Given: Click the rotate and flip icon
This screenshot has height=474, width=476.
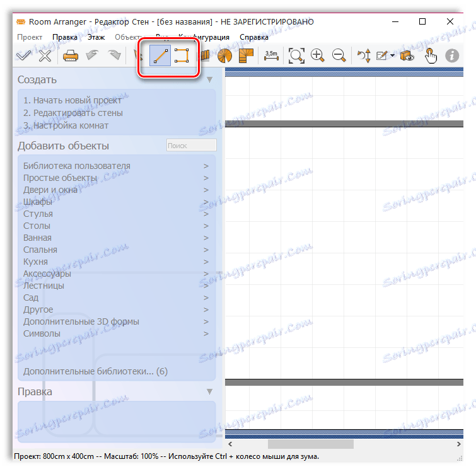Looking at the screenshot, I should point(364,55).
